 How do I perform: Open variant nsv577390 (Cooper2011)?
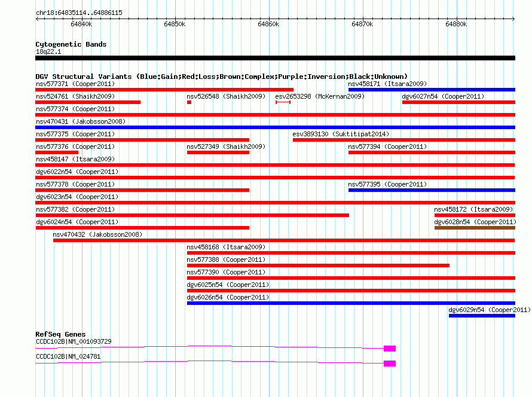[x=226, y=272]
